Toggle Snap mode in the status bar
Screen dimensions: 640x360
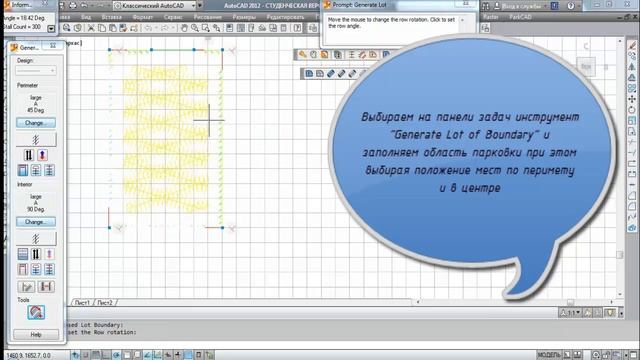click(x=85, y=355)
